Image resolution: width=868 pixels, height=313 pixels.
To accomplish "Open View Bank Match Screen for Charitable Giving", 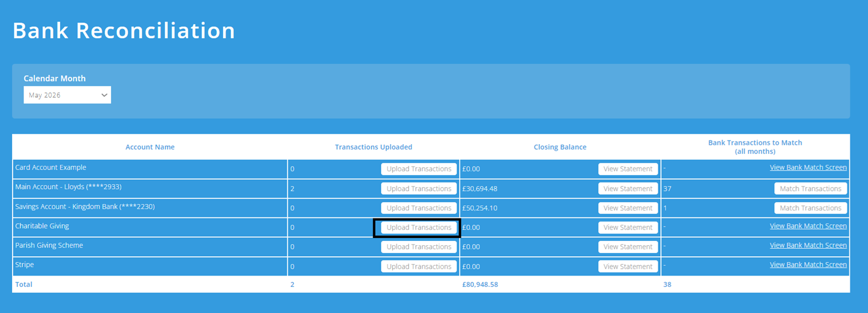I will click(x=808, y=226).
